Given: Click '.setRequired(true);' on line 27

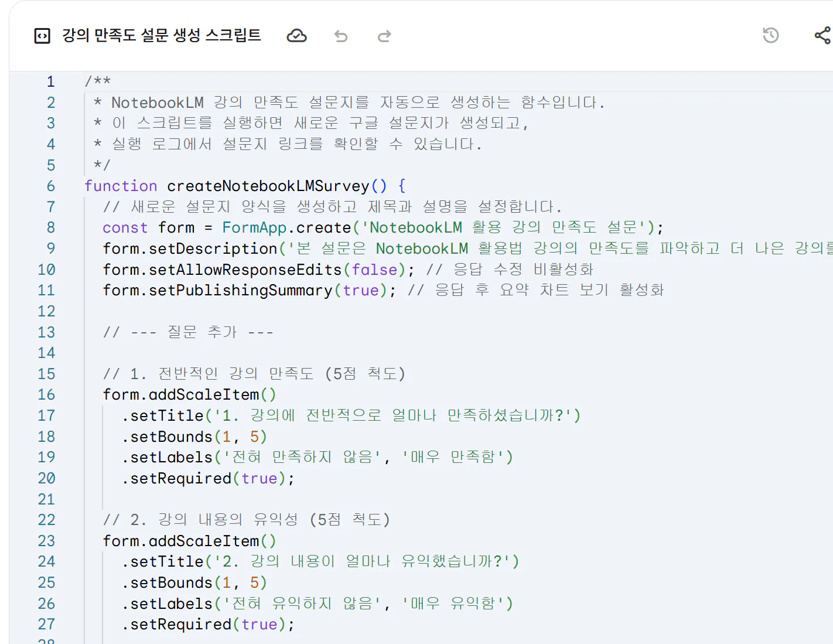Looking at the screenshot, I should 208,624.
